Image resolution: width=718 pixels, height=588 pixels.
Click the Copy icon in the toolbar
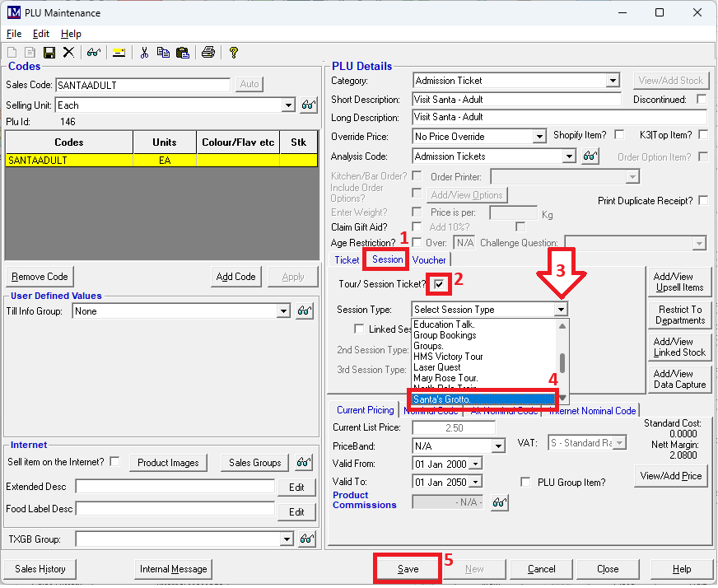(x=163, y=53)
